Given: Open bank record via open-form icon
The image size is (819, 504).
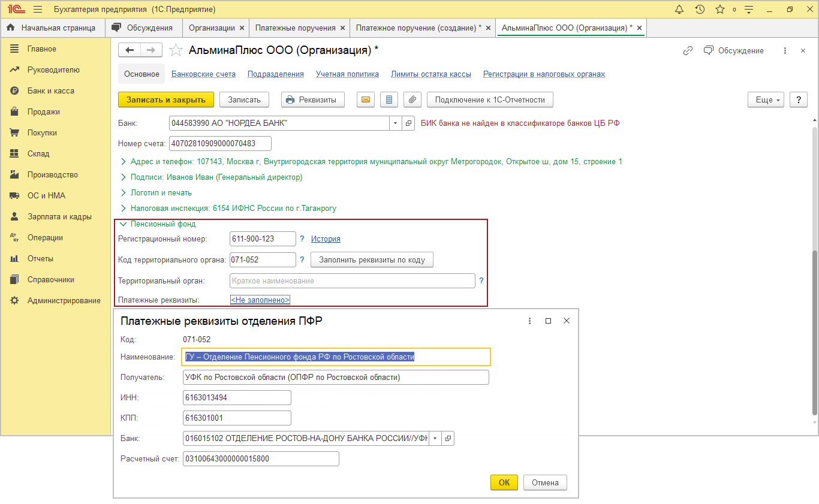Looking at the screenshot, I should coord(409,123).
